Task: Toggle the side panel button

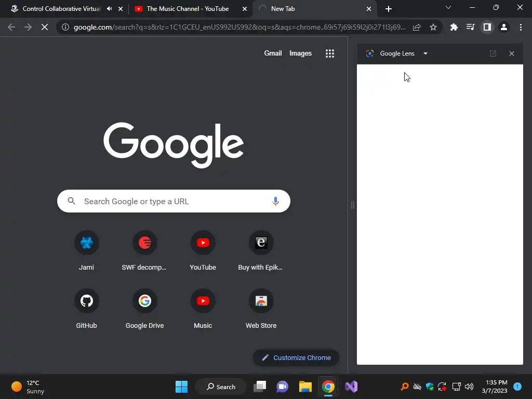Action: coord(487,27)
